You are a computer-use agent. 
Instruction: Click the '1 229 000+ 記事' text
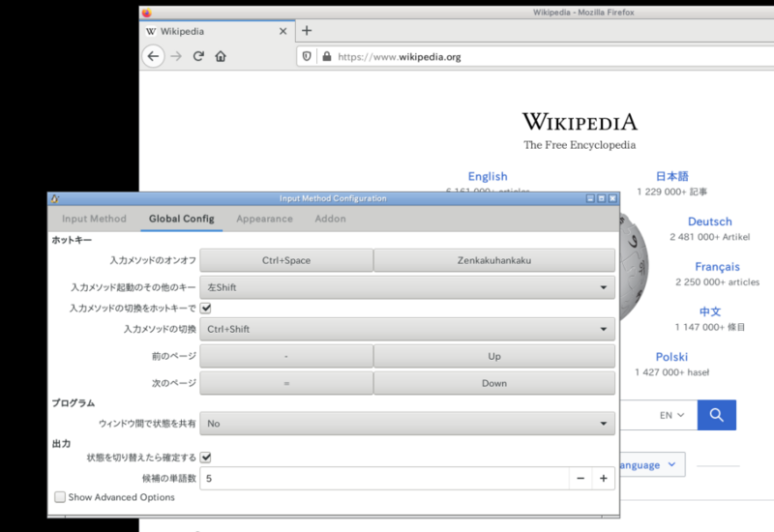(671, 192)
